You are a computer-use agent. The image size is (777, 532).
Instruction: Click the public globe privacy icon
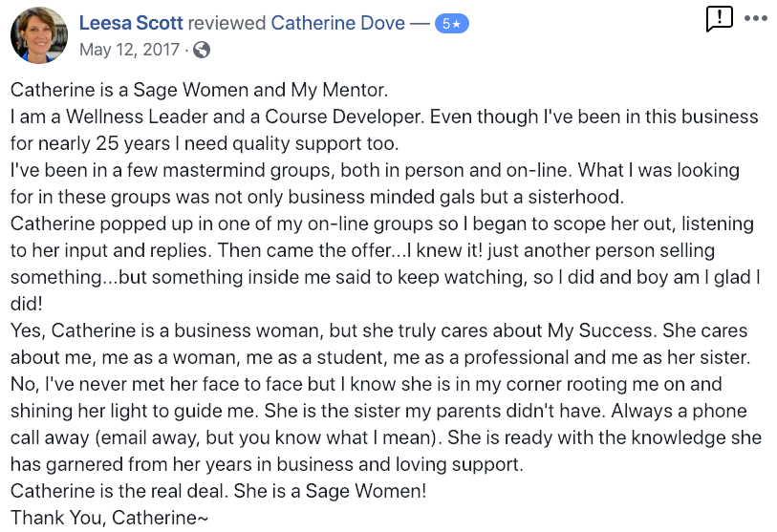point(202,50)
